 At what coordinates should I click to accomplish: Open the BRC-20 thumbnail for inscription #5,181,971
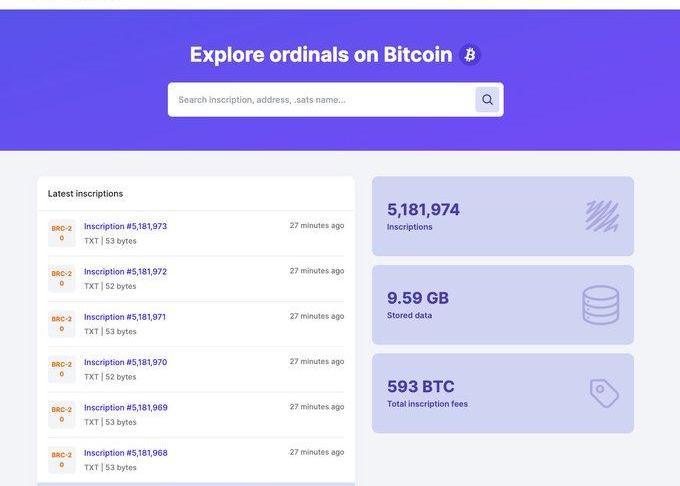[62, 324]
